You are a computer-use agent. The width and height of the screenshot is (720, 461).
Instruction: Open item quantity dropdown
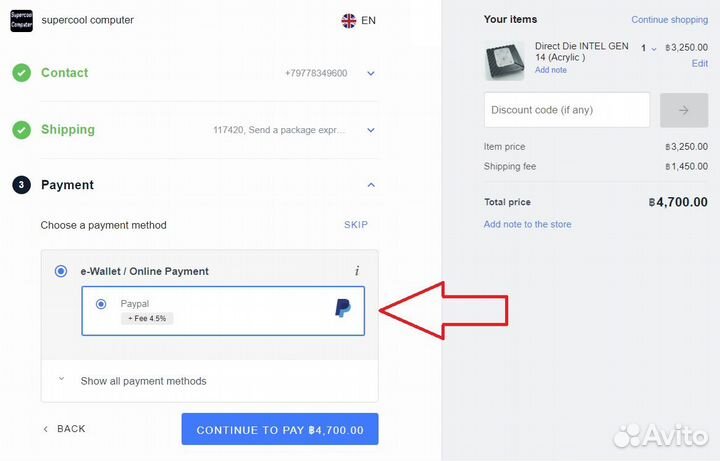point(649,48)
